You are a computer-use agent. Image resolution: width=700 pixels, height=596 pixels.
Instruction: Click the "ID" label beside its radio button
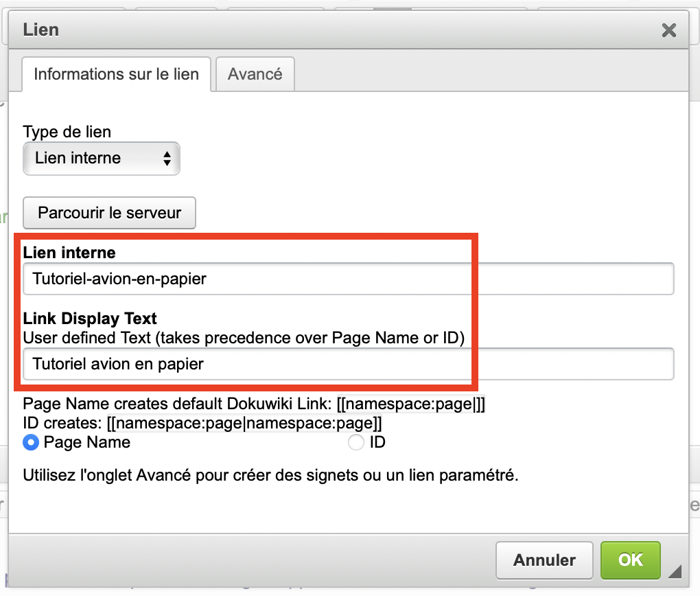(x=377, y=443)
